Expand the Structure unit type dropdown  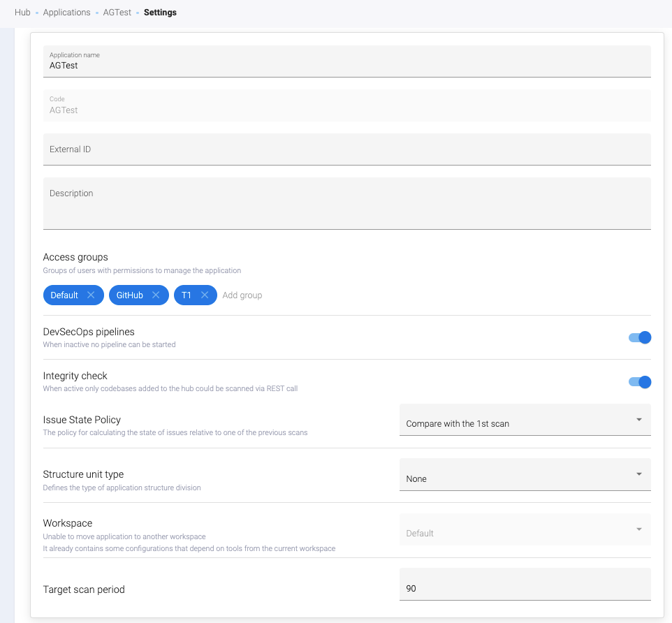(524, 475)
